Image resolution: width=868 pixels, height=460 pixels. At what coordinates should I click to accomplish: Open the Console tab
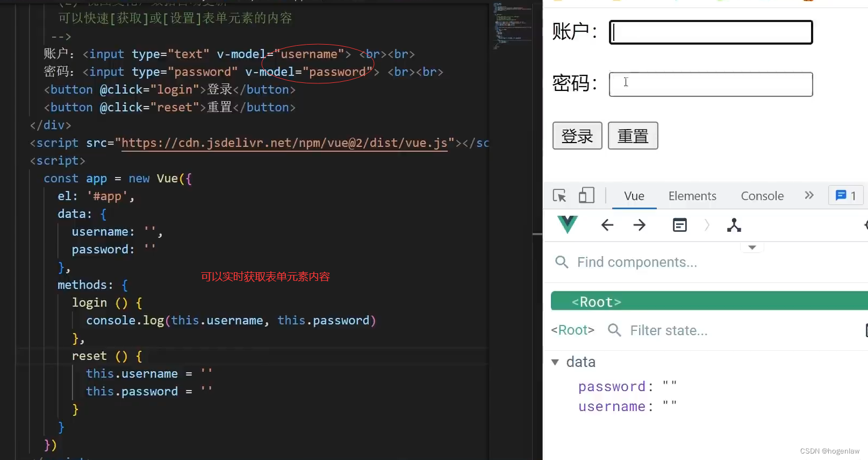[x=762, y=196]
